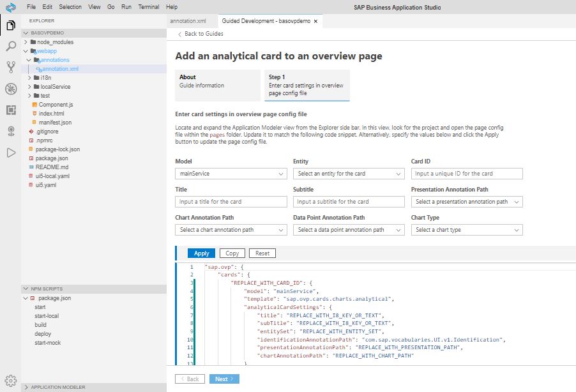The height and width of the screenshot is (392, 576).
Task: Run the deploy npm script
Action: pos(43,334)
